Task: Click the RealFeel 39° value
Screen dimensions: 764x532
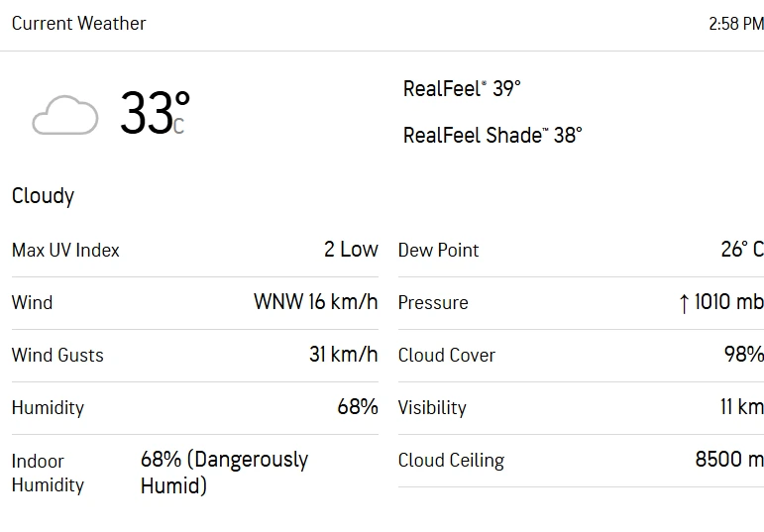Action: (x=462, y=89)
